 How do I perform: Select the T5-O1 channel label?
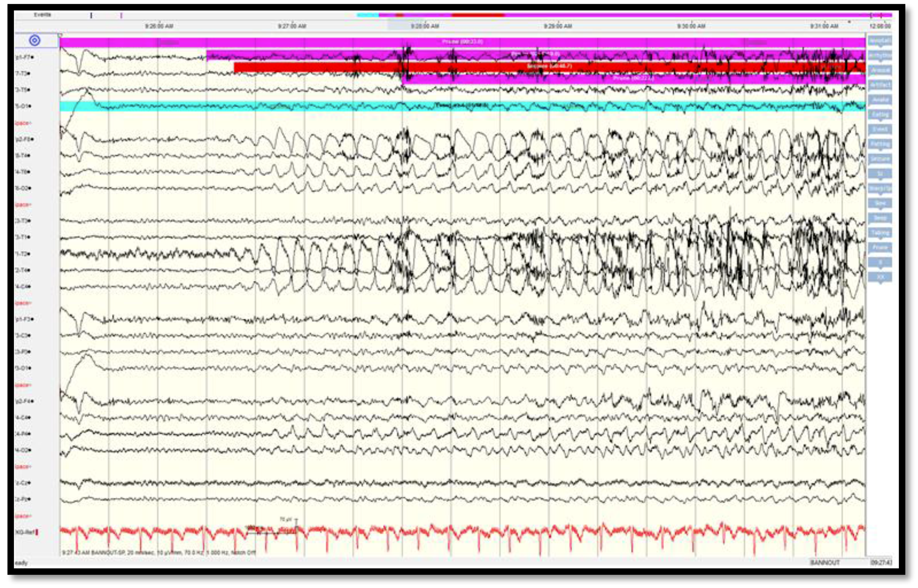23,106
